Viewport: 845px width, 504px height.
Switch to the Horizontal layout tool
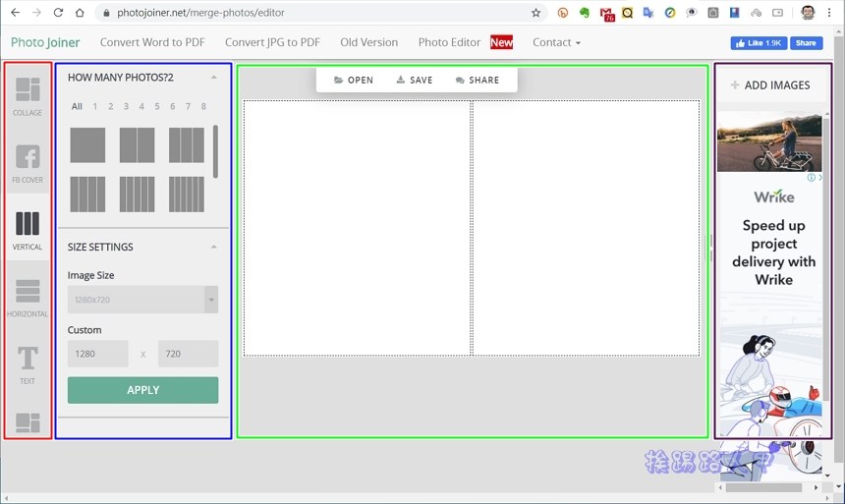28,298
